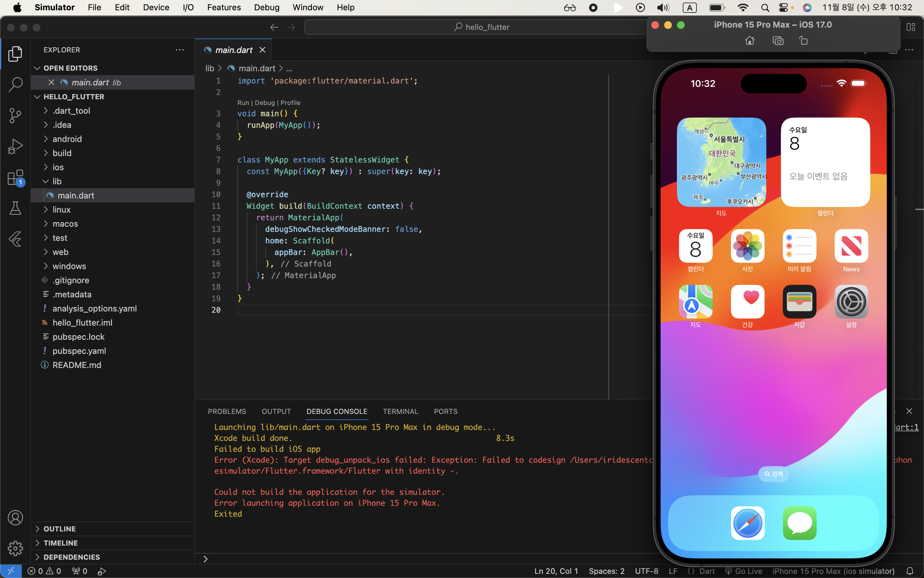Screen dimensions: 924x578
Task: Open macOS Spotlight search in menu bar
Action: tap(765, 8)
